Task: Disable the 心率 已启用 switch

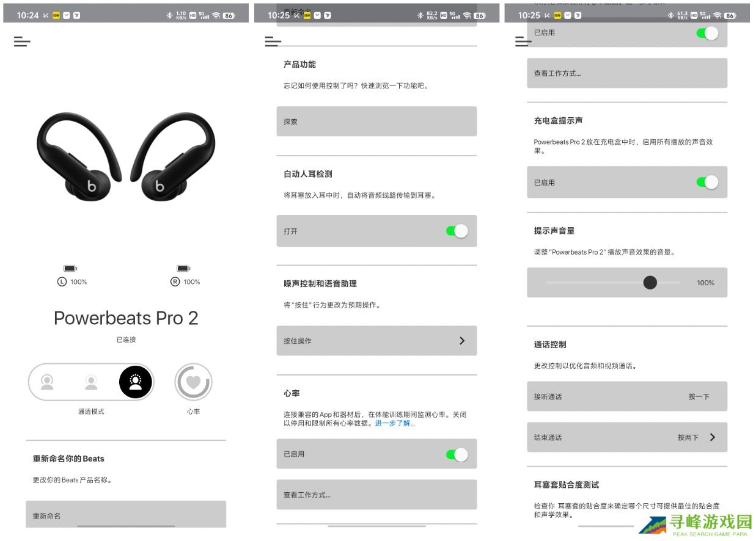Action: pos(457,454)
